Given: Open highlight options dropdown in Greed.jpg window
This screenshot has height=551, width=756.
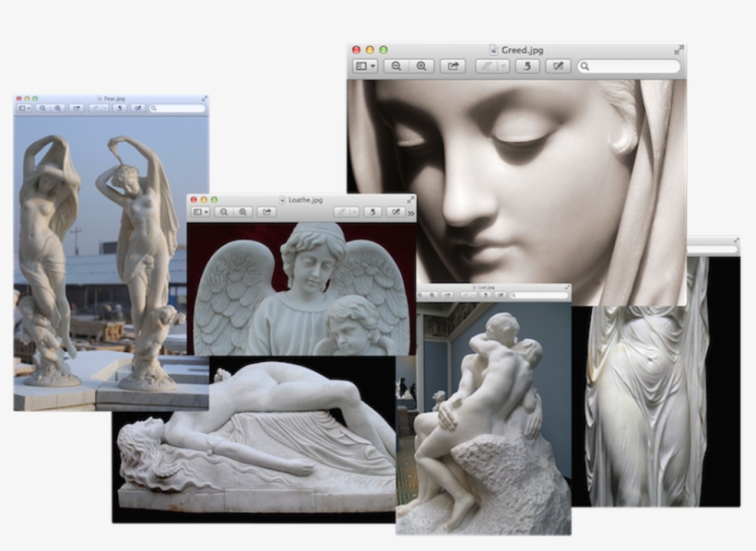Looking at the screenshot, I should pyautogui.click(x=503, y=66).
